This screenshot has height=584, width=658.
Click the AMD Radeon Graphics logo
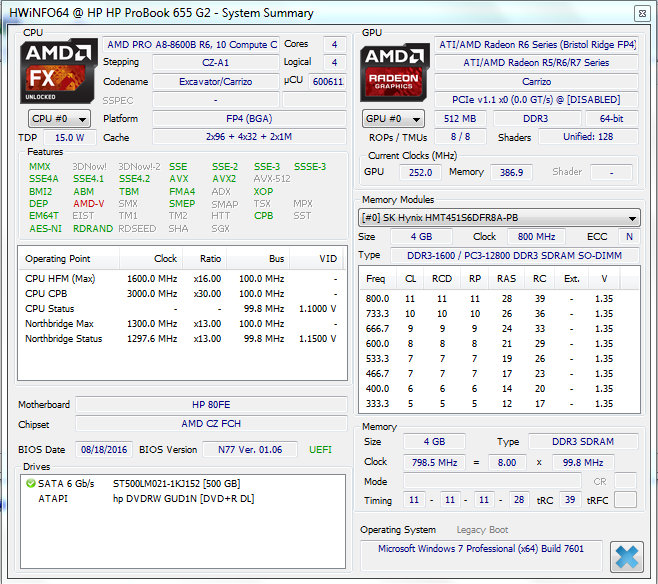[394, 72]
